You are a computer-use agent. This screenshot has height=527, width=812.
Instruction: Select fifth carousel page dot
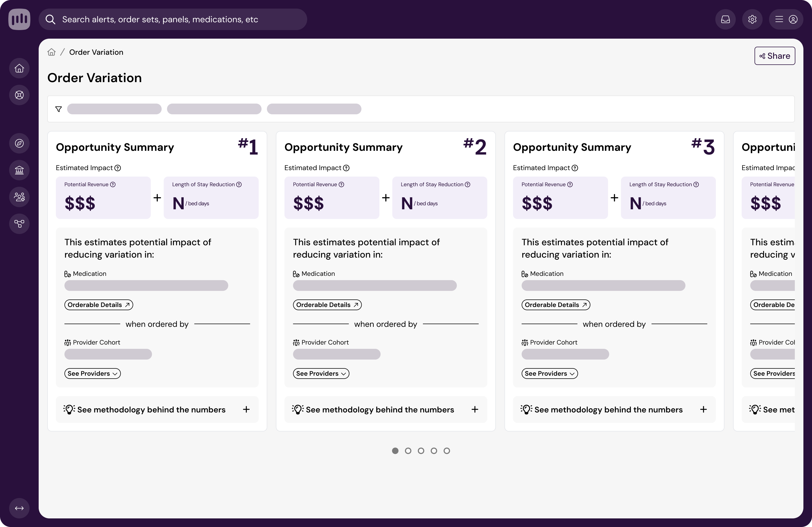point(447,451)
